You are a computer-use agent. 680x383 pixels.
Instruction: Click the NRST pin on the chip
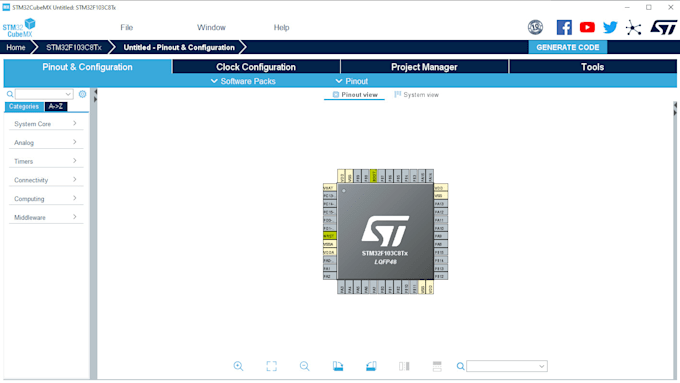(330, 236)
